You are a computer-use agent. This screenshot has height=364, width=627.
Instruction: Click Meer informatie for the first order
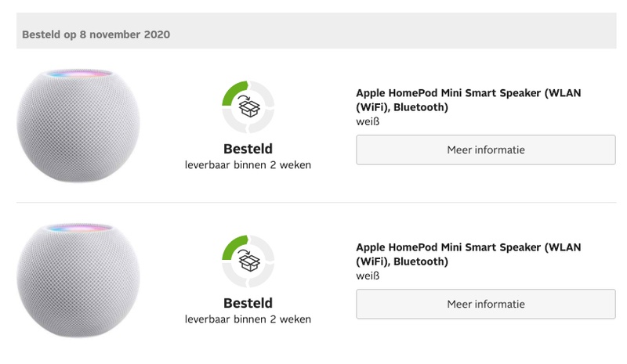(x=486, y=150)
